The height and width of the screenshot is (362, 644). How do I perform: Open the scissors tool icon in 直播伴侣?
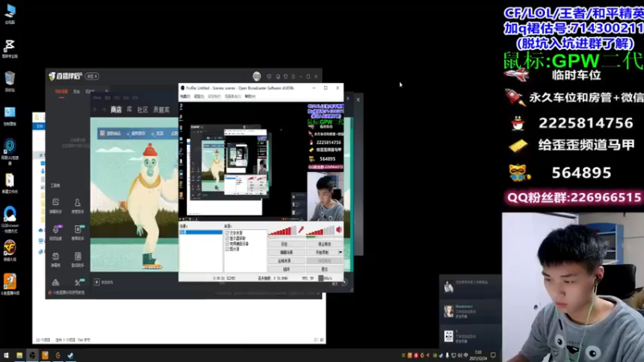click(77, 282)
